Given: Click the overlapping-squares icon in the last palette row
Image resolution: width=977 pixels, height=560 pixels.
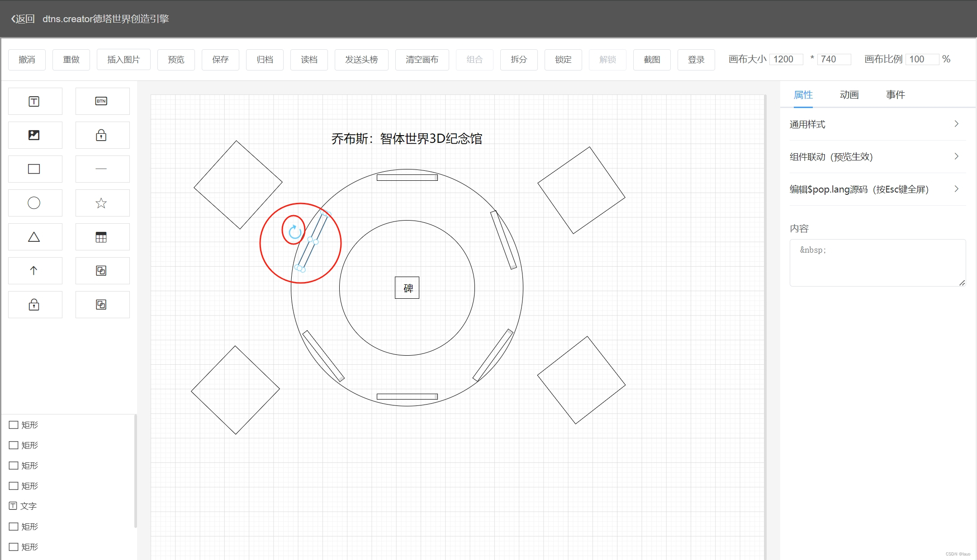Looking at the screenshot, I should pyautogui.click(x=102, y=305).
